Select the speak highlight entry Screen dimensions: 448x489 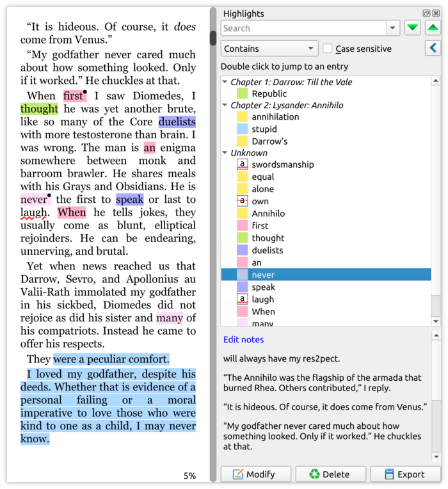[x=264, y=287]
